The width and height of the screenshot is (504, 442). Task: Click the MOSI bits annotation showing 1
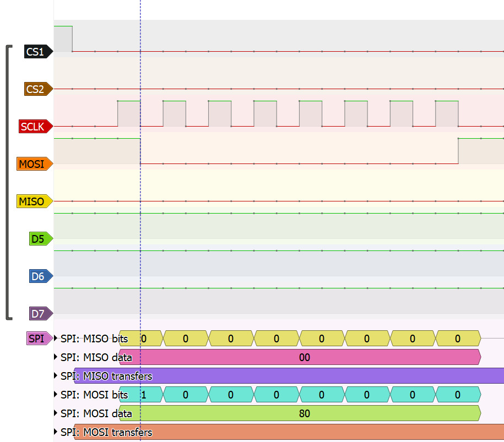(141, 395)
